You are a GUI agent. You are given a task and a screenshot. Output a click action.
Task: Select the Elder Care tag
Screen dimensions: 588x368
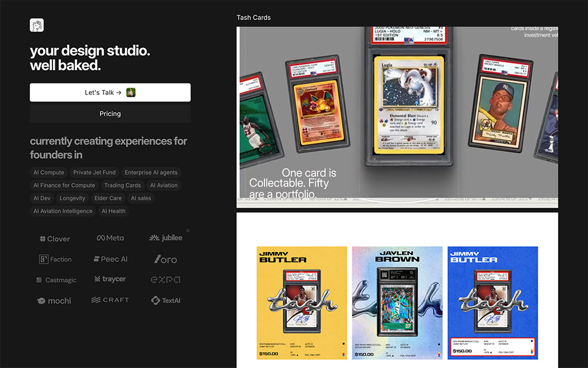108,198
